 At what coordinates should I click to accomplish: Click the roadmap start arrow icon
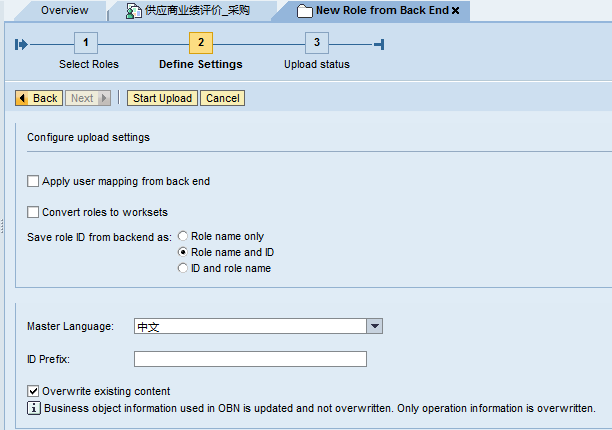tap(23, 43)
